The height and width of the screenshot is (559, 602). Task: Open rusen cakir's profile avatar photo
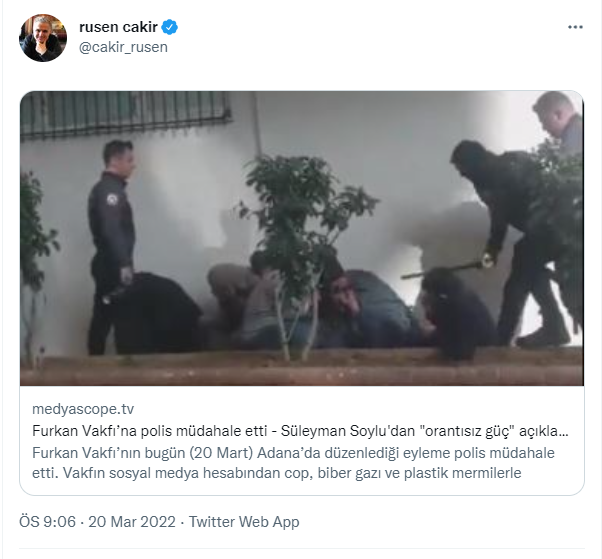click(43, 38)
